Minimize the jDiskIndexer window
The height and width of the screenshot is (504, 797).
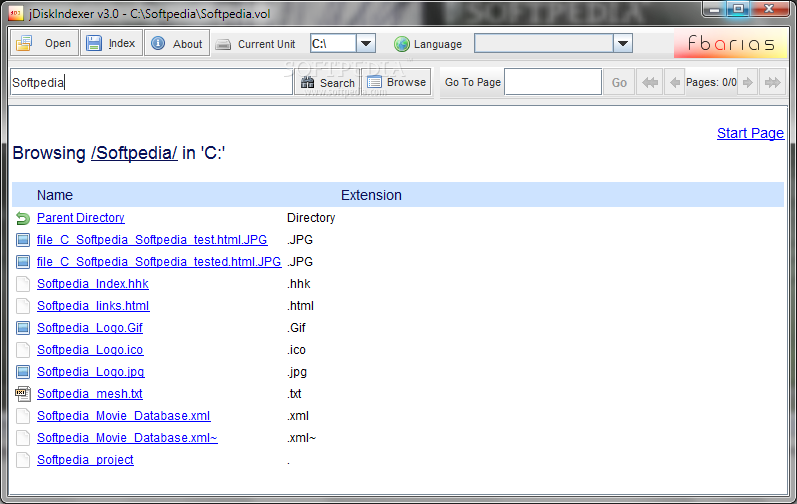point(715,9)
